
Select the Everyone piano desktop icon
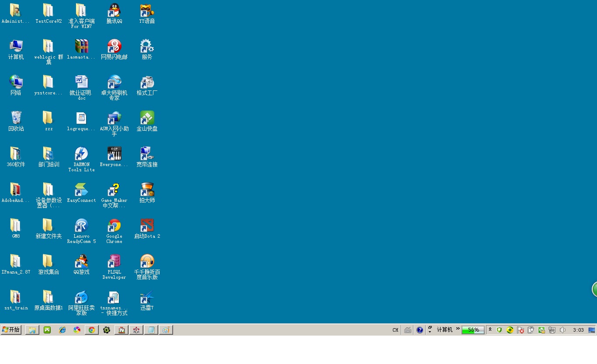click(114, 157)
